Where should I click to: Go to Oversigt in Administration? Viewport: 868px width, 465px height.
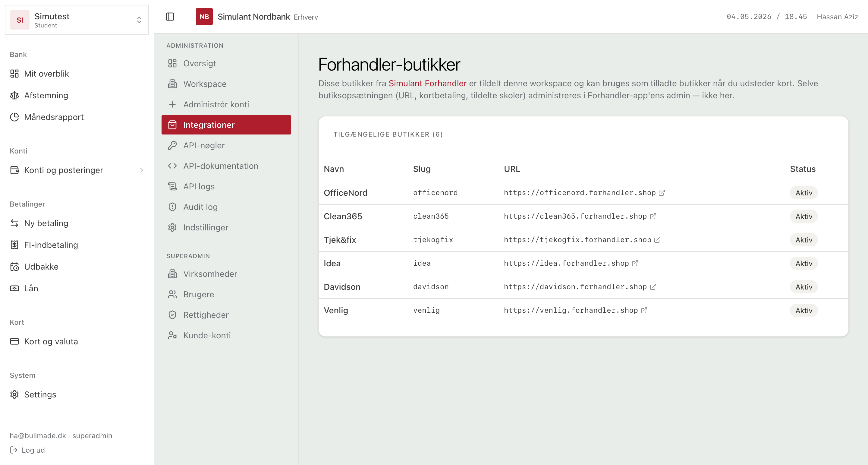[x=226, y=63]
